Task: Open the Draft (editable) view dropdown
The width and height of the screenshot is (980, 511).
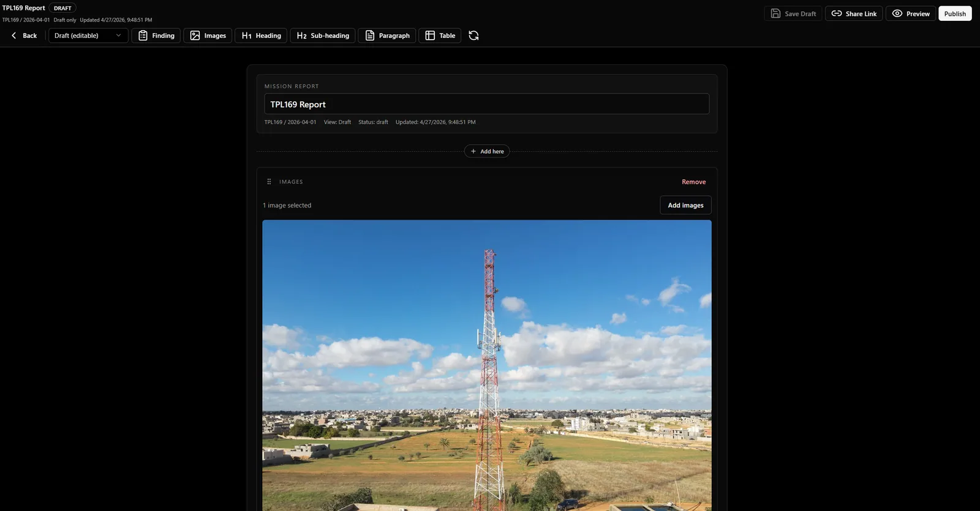Action: pyautogui.click(x=88, y=35)
